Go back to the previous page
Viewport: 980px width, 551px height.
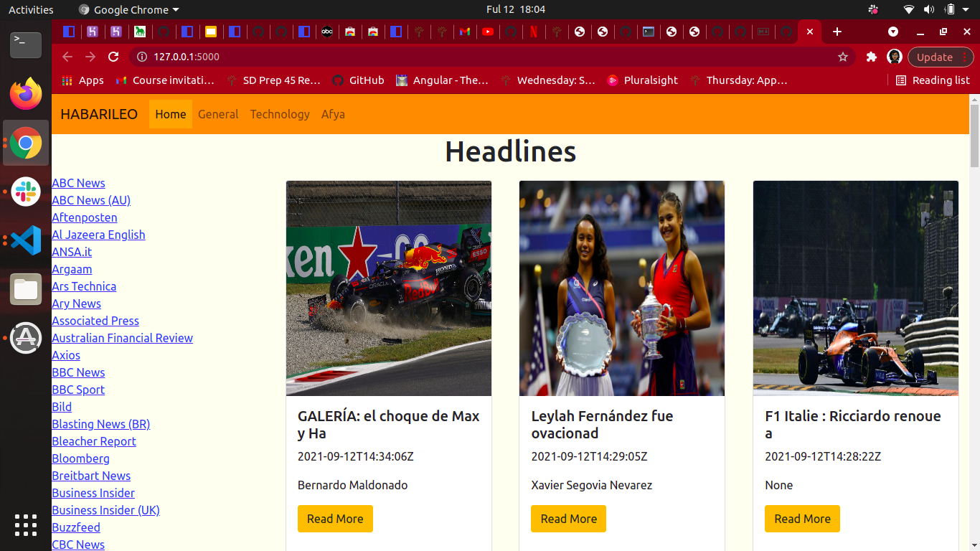click(67, 57)
